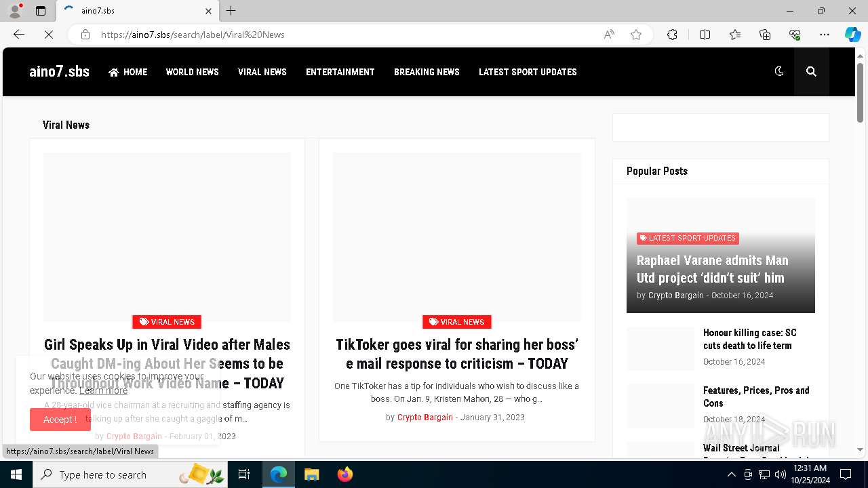The image size is (868, 488).
Task: Open VIRAL NEWS menu item
Action: click(x=262, y=72)
